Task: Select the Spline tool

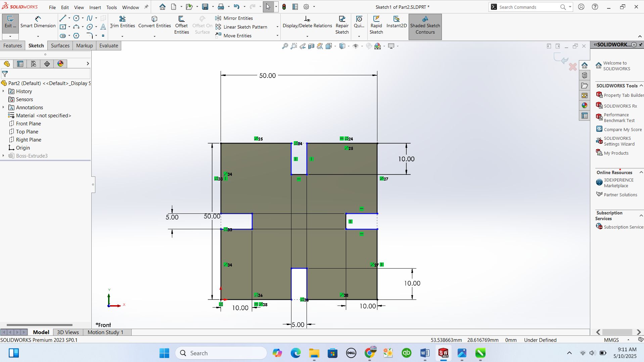Action: (90, 18)
